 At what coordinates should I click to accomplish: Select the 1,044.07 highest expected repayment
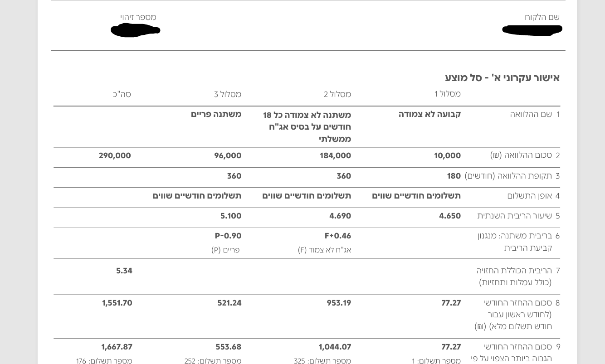tap(335, 347)
